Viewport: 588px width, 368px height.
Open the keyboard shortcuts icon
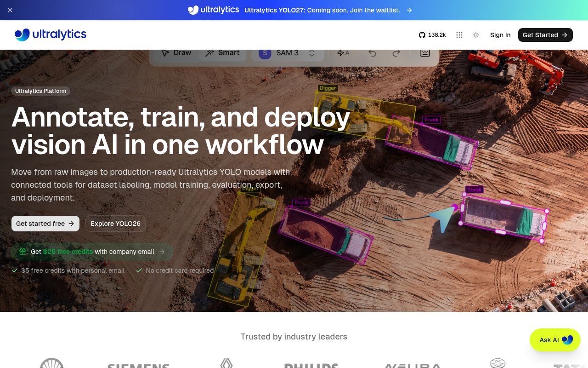click(x=425, y=53)
